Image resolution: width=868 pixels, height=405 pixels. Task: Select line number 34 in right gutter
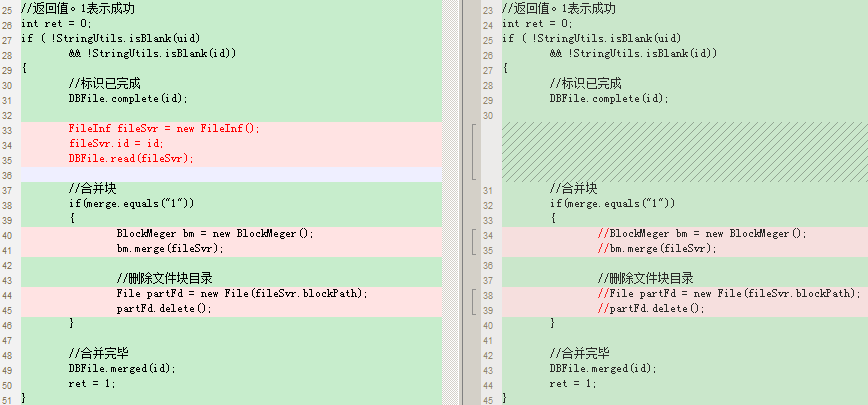[x=488, y=235]
